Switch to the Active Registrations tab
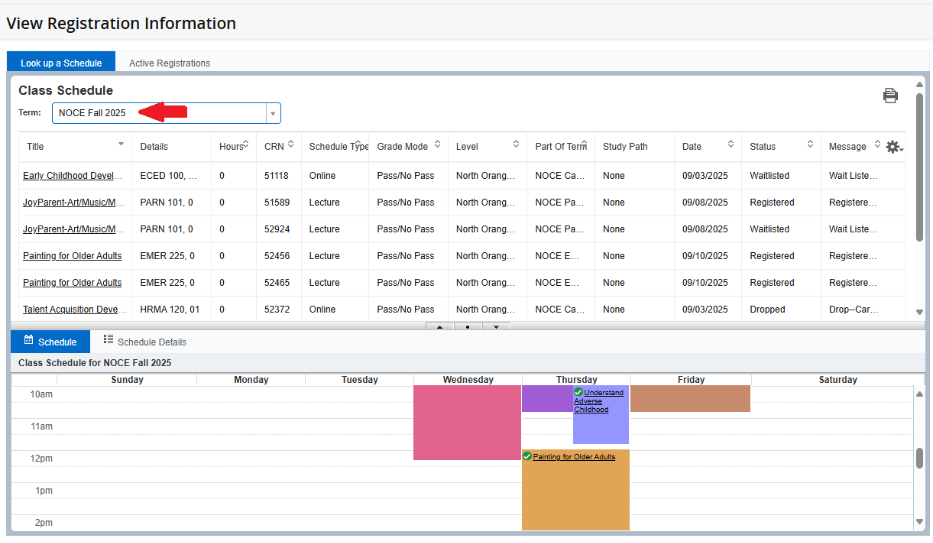 pyautogui.click(x=169, y=63)
